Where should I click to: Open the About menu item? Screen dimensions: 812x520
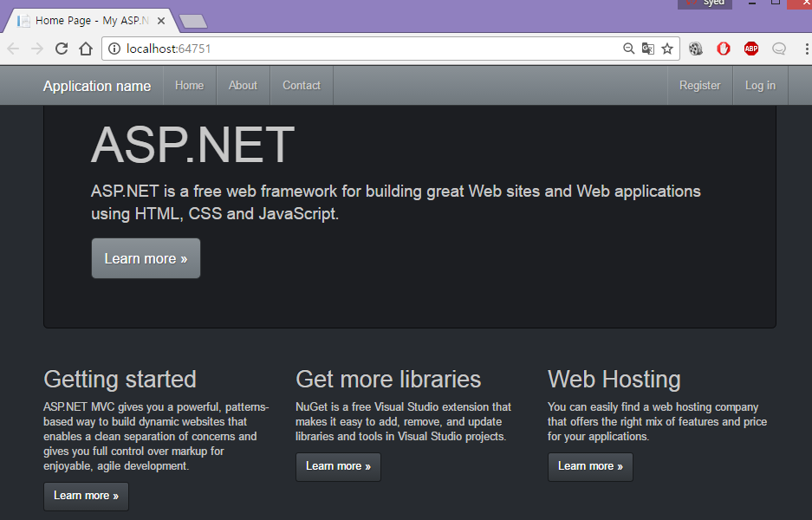coord(243,86)
